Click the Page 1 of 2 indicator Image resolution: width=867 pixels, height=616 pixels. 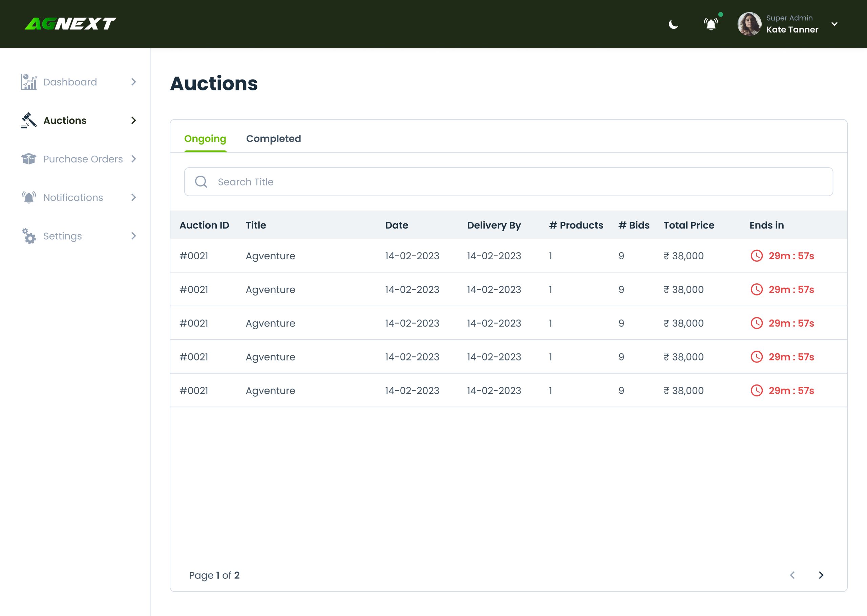[214, 575]
